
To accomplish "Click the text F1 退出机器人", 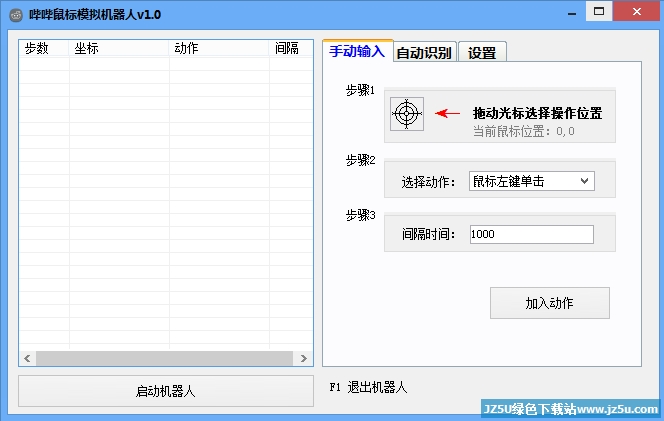I will point(368,387).
